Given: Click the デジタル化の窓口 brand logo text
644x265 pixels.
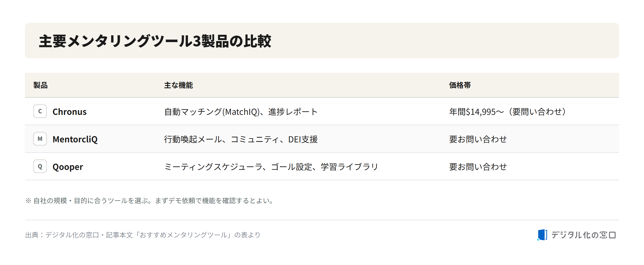Looking at the screenshot, I should click(x=583, y=235).
